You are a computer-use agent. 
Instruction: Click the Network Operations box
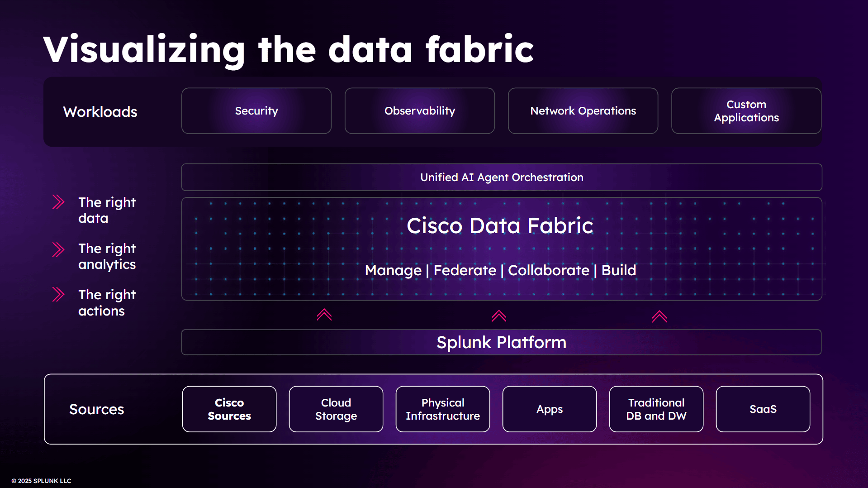[583, 111]
